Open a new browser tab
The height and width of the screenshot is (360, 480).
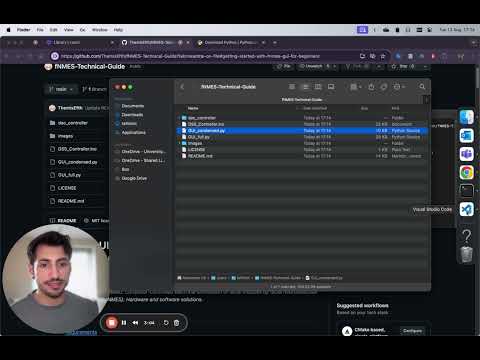coord(275,42)
